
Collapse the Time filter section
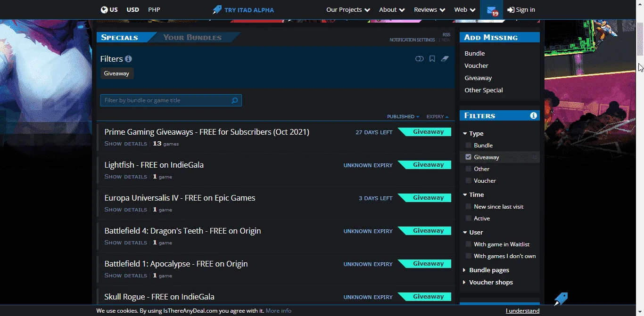(473, 194)
